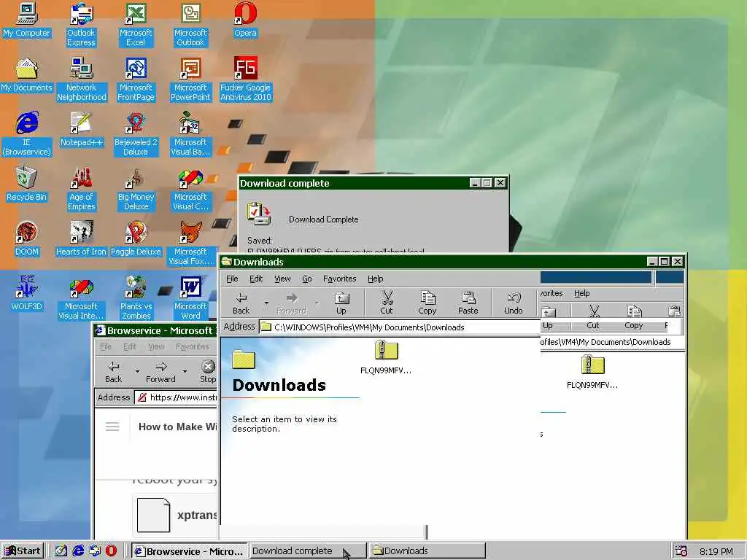Open File menu in Downloads window
Screen dimensions: 747x560
pyautogui.click(x=232, y=279)
